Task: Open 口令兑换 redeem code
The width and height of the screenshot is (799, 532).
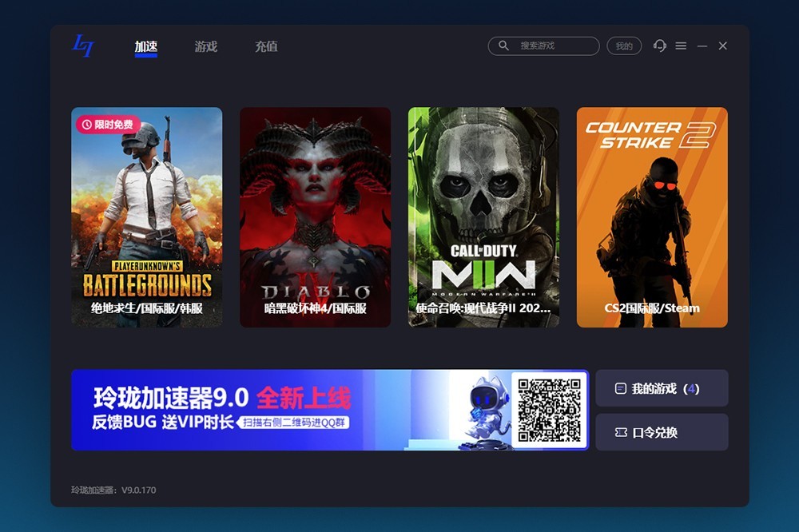Action: [662, 432]
